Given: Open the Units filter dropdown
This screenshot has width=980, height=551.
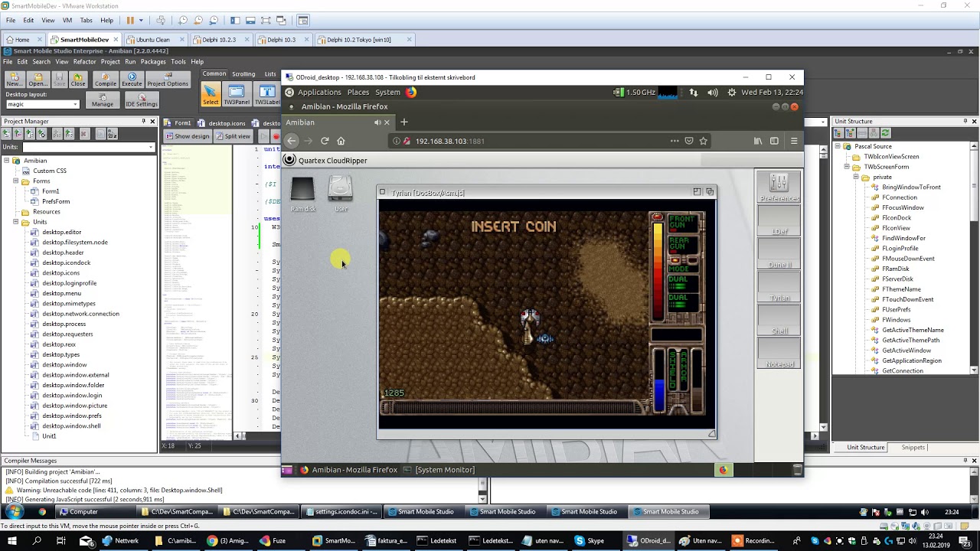Looking at the screenshot, I should [x=152, y=147].
